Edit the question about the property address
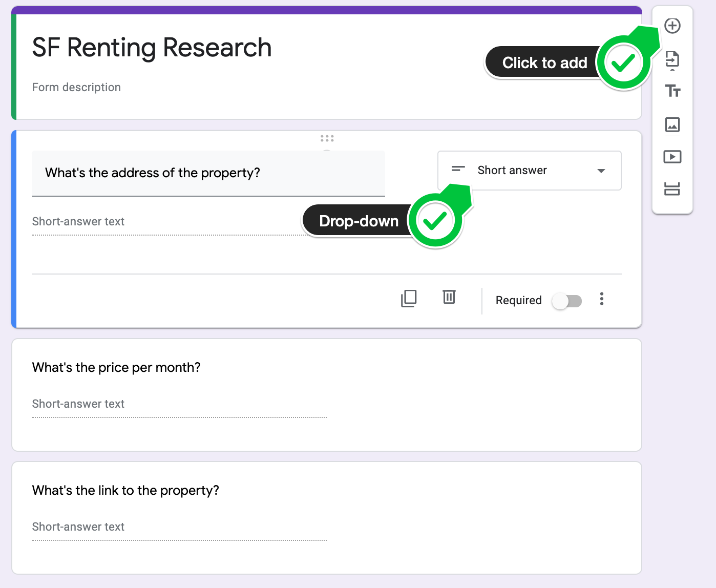Image resolution: width=716 pixels, height=588 pixels. (x=153, y=173)
